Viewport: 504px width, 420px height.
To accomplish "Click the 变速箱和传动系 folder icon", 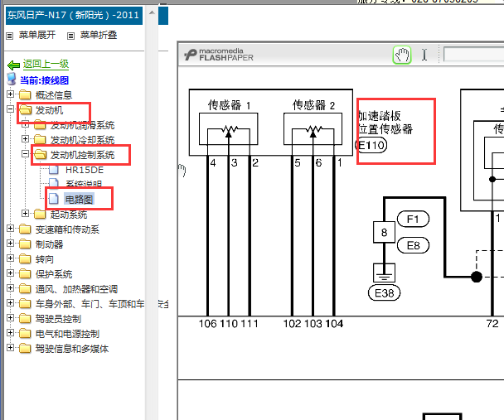I will pyautogui.click(x=25, y=229).
